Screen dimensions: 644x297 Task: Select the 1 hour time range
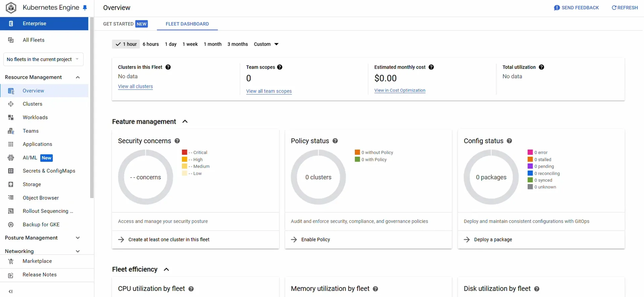click(x=126, y=44)
